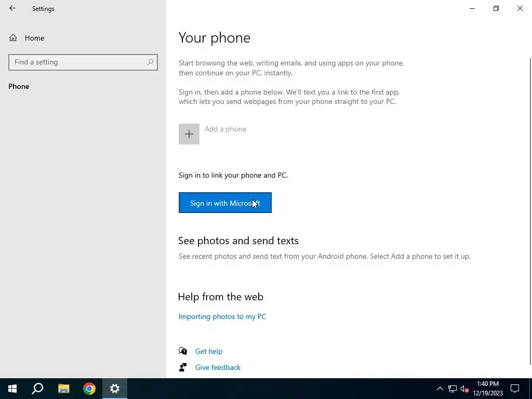Open the Give feedback link
Image resolution: width=532 pixels, height=399 pixels.
click(x=218, y=367)
